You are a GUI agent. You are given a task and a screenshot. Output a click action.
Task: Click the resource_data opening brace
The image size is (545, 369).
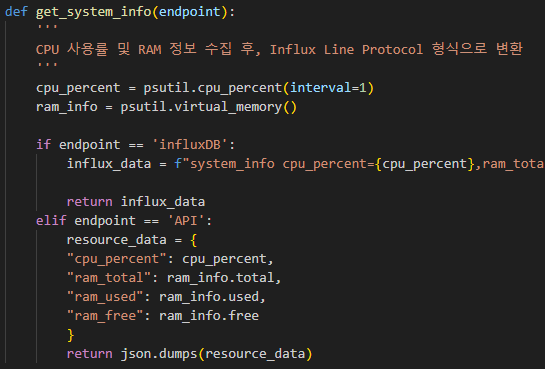pos(194,240)
